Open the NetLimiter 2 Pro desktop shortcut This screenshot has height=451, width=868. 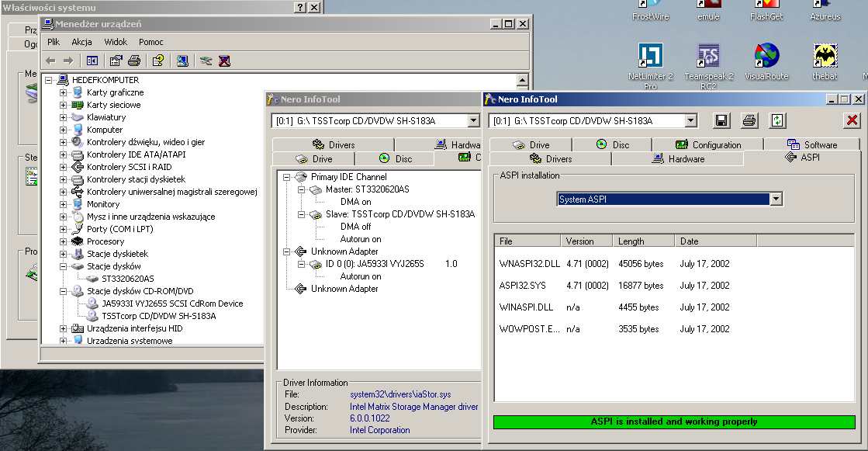[x=651, y=66]
